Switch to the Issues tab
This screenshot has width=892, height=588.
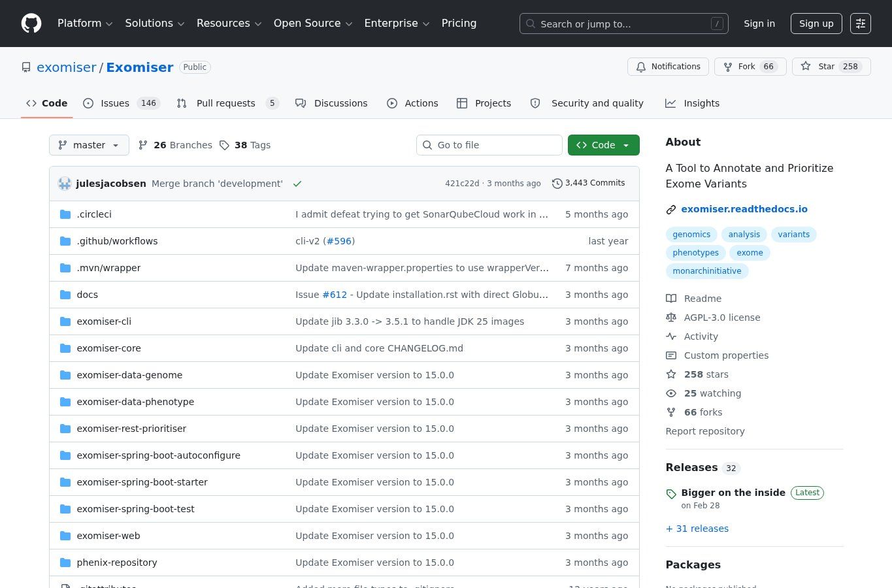pyautogui.click(x=122, y=103)
